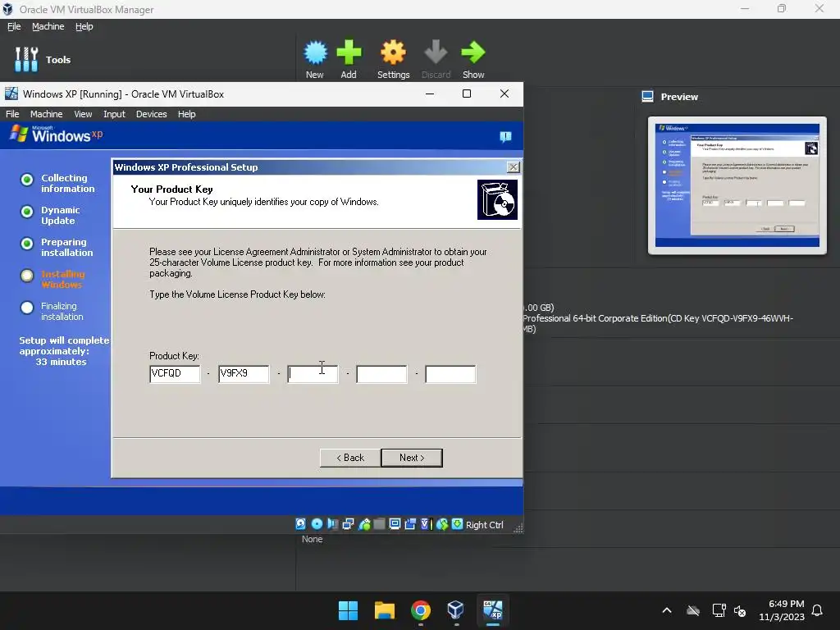This screenshot has width=840, height=630.
Task: Click the mouse integration indicator icon
Action: coord(442,524)
